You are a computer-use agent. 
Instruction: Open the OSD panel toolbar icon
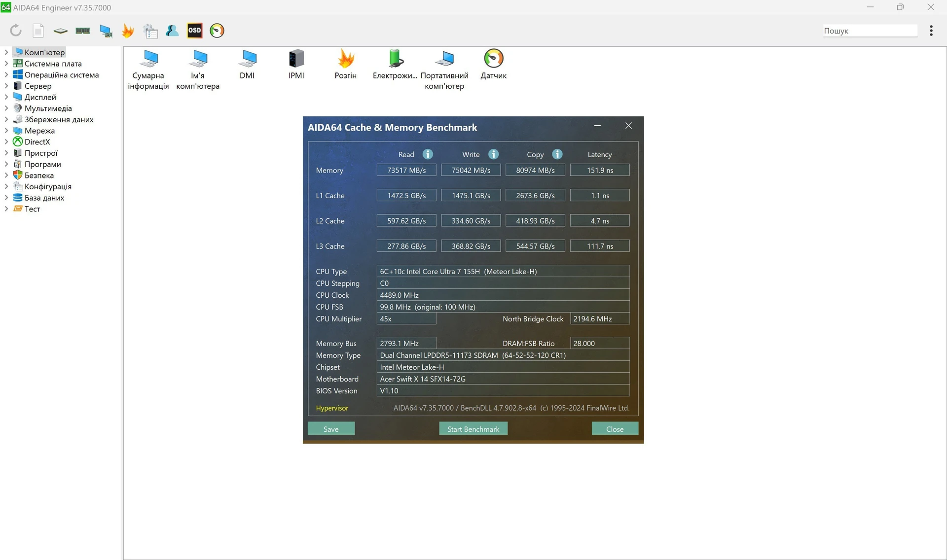click(x=195, y=31)
